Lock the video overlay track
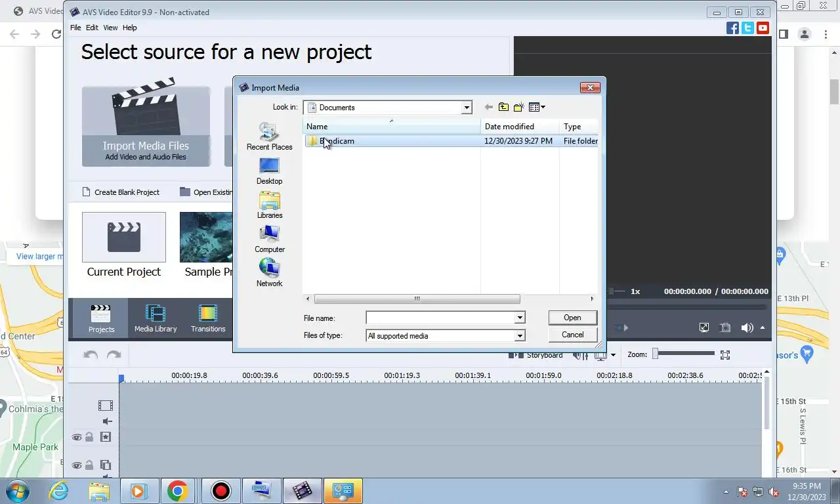840x504 pixels. (89, 465)
